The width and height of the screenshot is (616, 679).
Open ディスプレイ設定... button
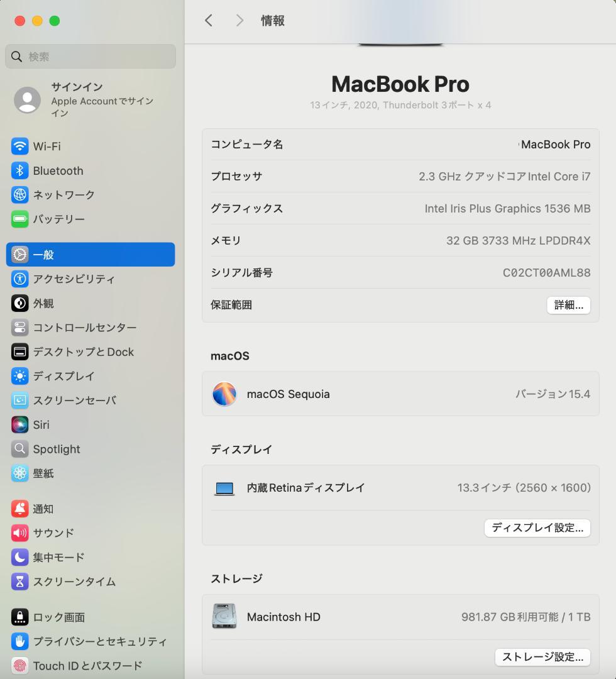pyautogui.click(x=537, y=528)
